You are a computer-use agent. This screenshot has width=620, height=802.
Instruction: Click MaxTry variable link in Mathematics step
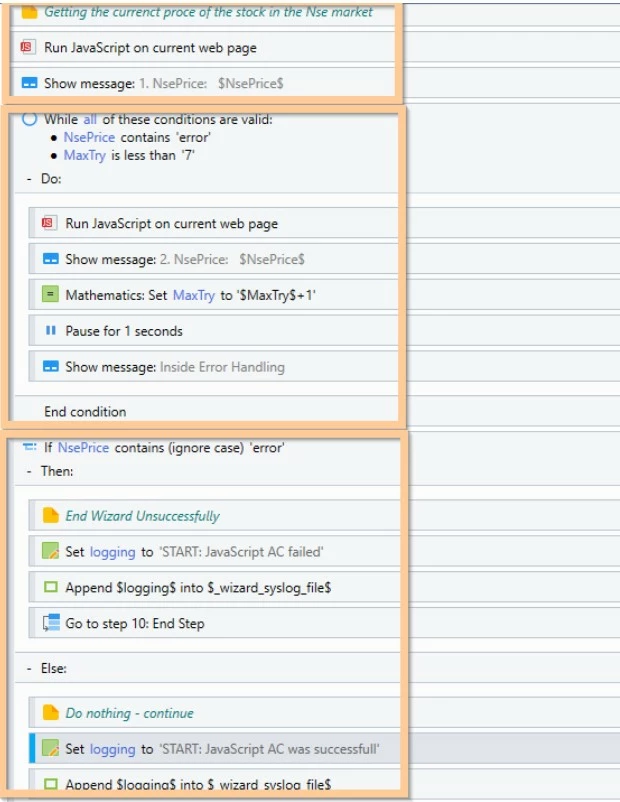194,295
